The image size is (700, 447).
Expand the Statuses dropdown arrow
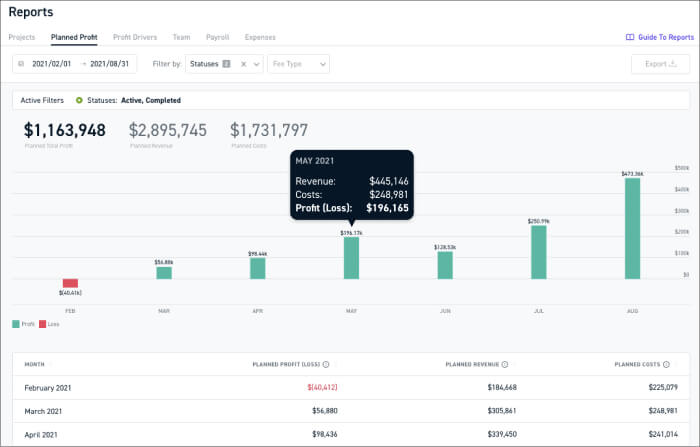point(257,64)
